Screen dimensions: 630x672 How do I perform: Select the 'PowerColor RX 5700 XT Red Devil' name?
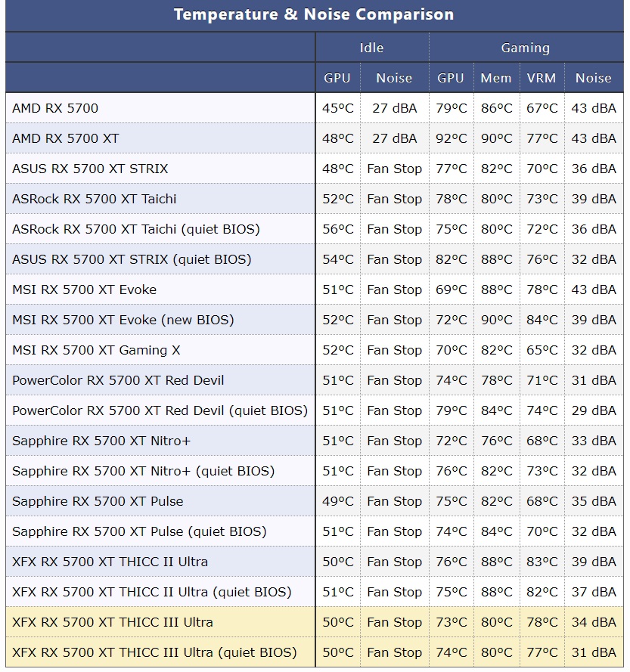click(x=119, y=380)
